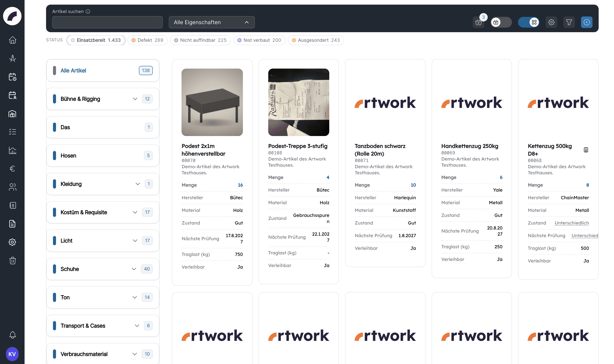Click the blue add article plus icon
Screen dimensions: 614x364
[x=587, y=22]
